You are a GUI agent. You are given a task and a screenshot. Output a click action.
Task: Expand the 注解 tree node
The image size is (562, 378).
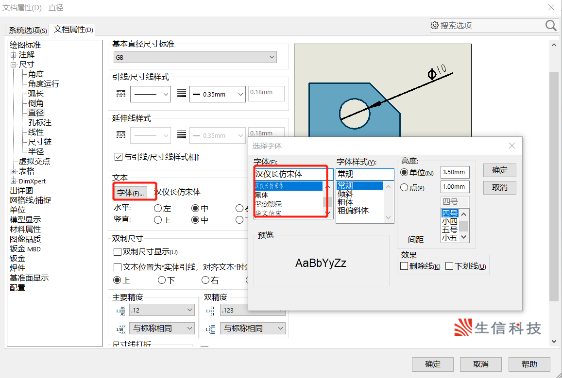(13, 55)
